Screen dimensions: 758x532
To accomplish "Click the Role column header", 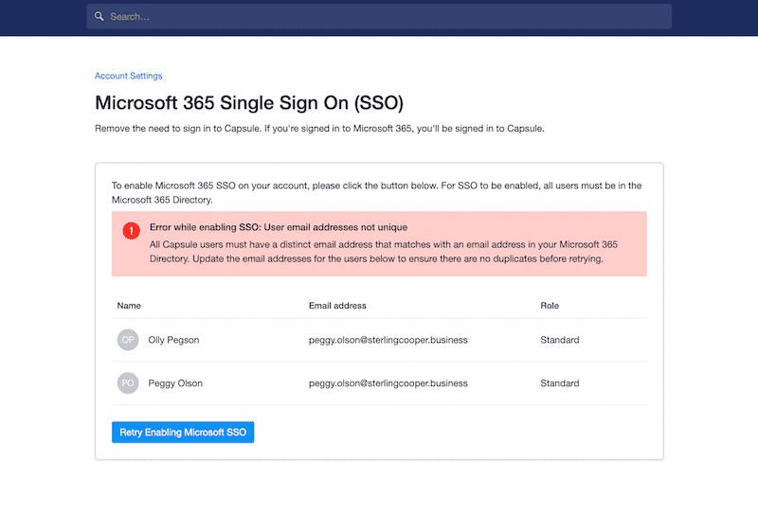I will click(x=550, y=306).
